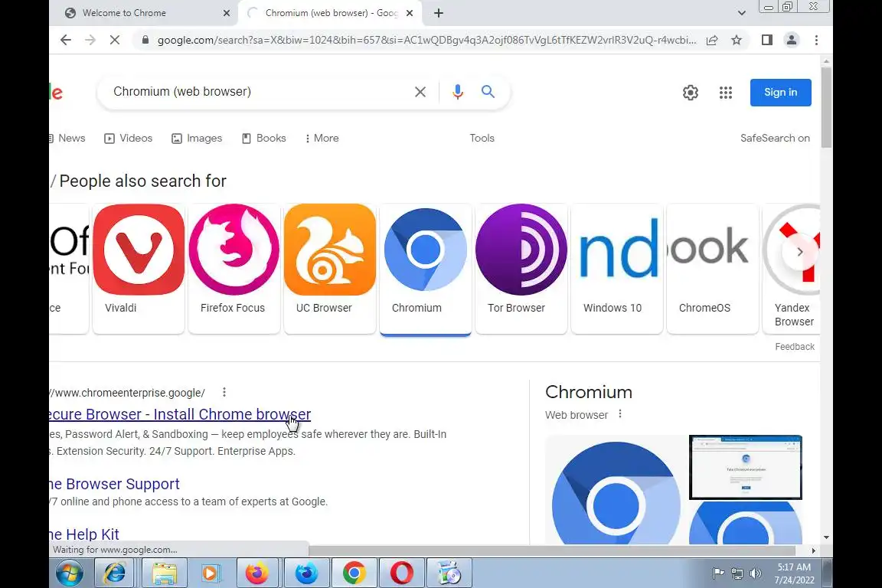Select the Yandex Browser card

coord(792,269)
